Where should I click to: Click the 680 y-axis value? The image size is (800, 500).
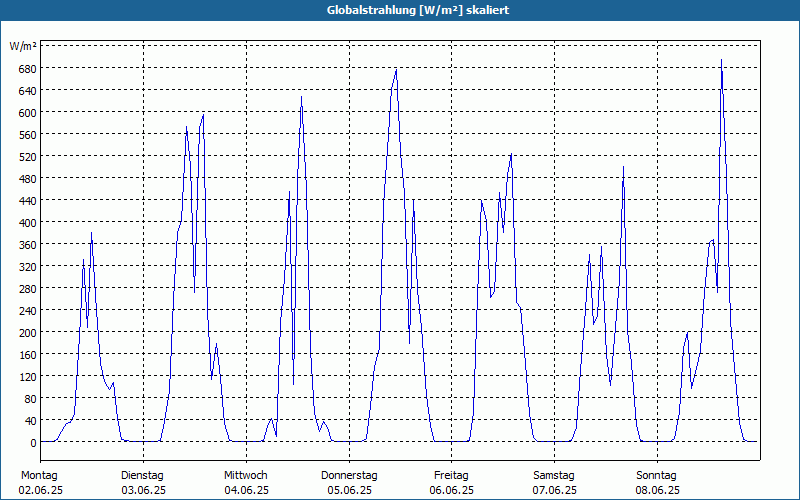coord(27,68)
